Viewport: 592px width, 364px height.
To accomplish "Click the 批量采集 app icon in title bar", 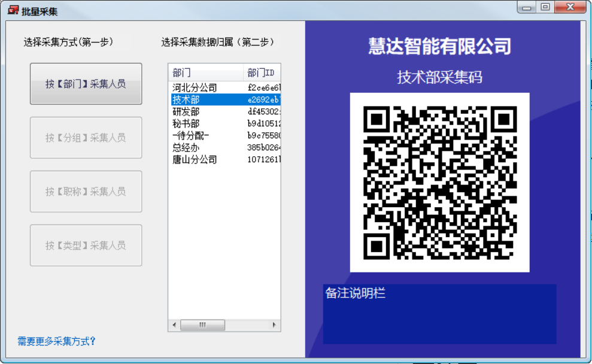I will [13, 10].
